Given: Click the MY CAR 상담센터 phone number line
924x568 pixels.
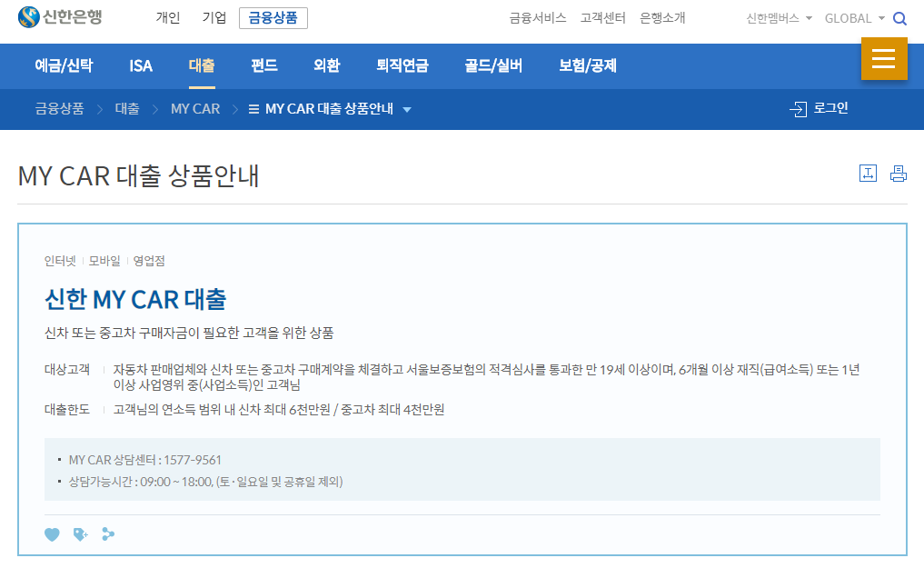Looking at the screenshot, I should tap(145, 460).
